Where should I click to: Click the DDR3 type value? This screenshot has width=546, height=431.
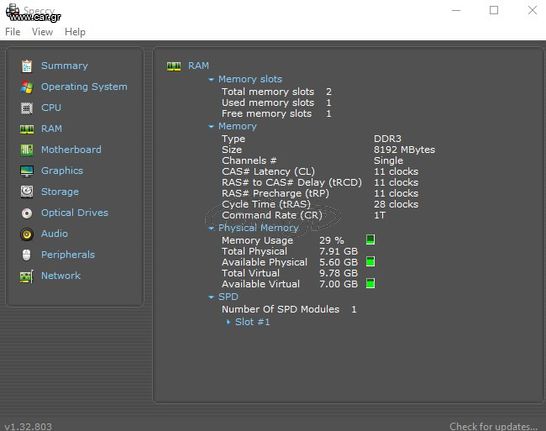(388, 139)
